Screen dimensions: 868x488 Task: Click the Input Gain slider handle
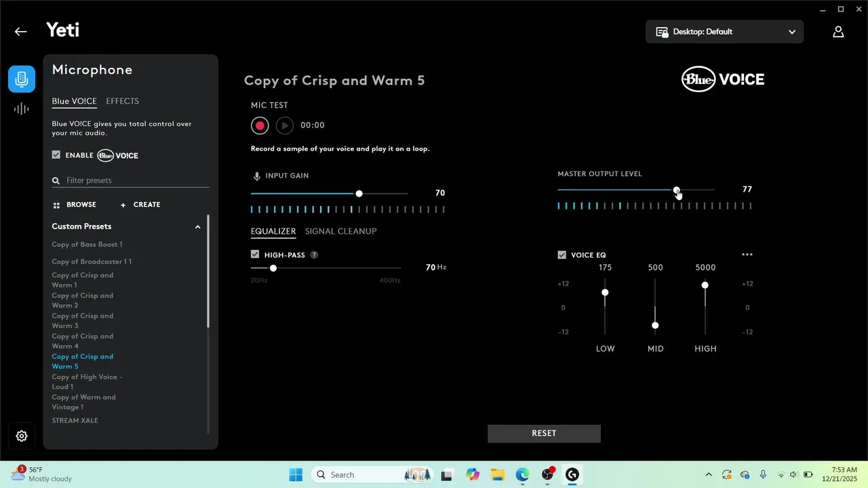click(359, 194)
